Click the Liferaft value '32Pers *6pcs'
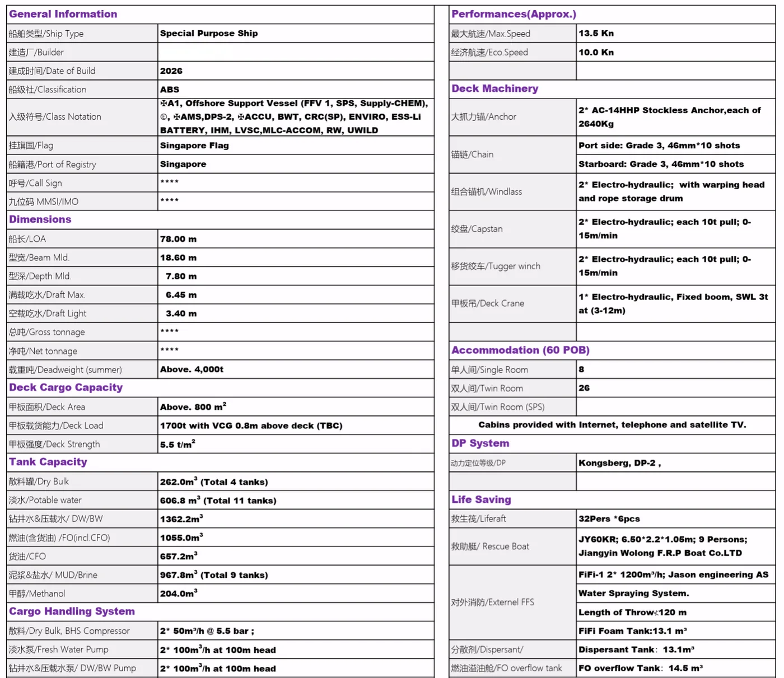This screenshot has width=784, height=678. point(609,519)
